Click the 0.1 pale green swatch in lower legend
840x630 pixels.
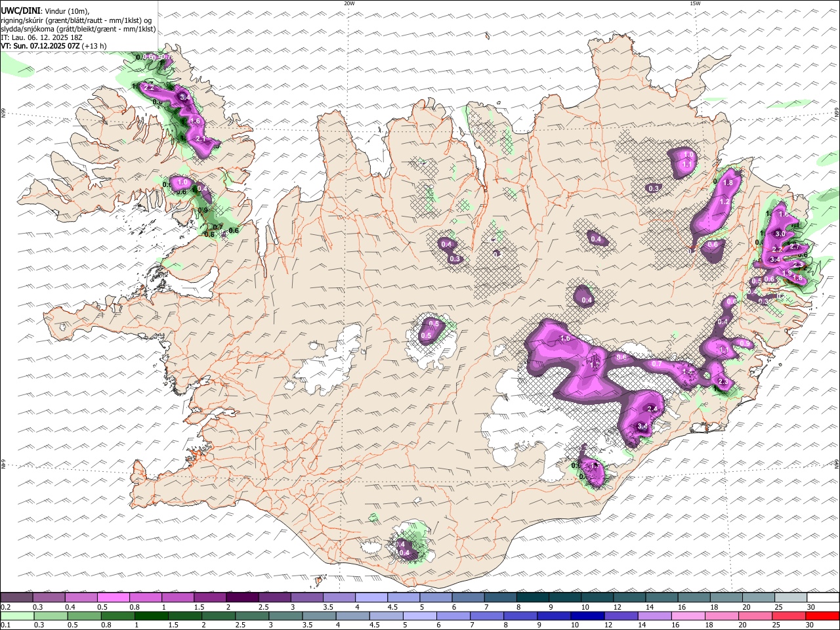[x=17, y=616]
